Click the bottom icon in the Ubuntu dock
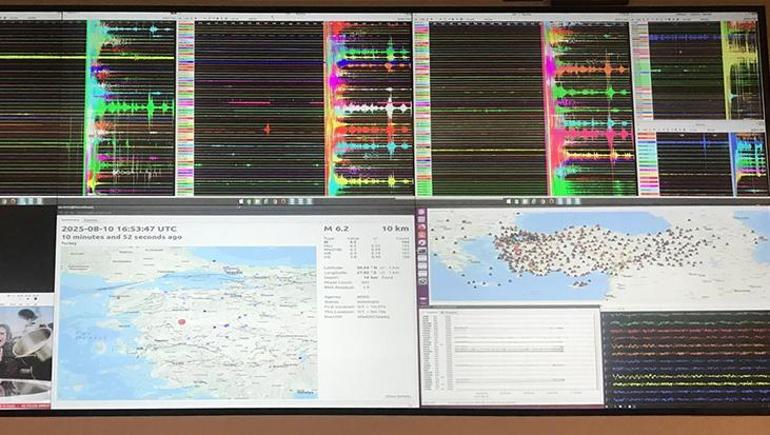This screenshot has height=435, width=770. coord(422,297)
